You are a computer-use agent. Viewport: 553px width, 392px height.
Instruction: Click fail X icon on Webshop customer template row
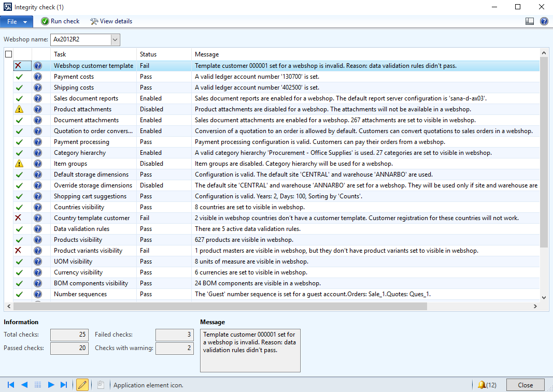pyautogui.click(x=18, y=65)
